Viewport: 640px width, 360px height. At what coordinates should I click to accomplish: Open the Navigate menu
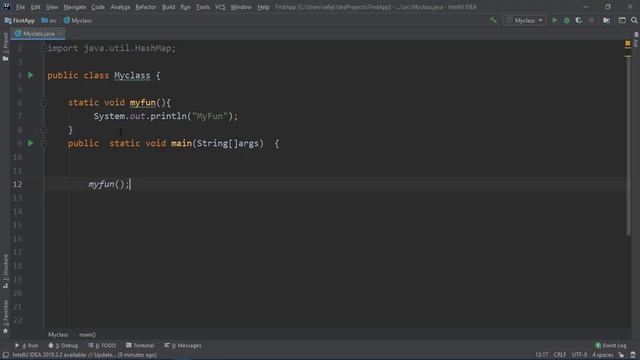[75, 7]
